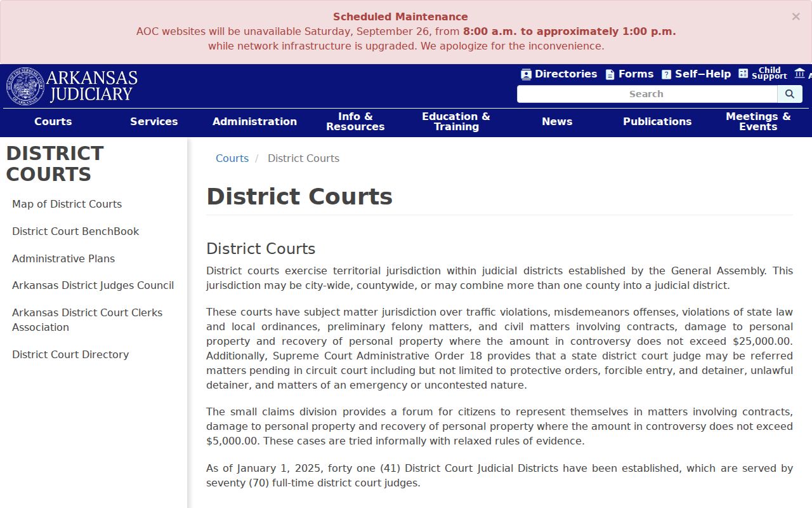The height and width of the screenshot is (508, 812).
Task: Go to Administrative Plans sidebar link
Action: 63,259
